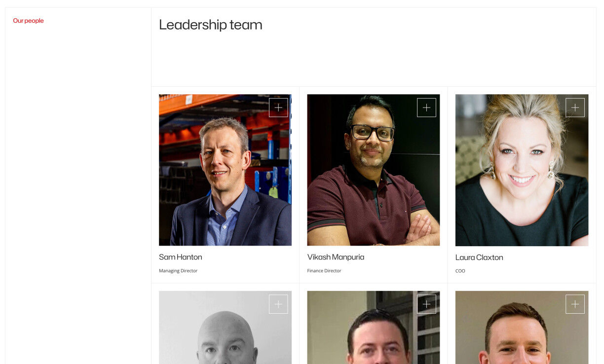
Task: Click the Sam Hanton name text
Action: click(x=181, y=257)
